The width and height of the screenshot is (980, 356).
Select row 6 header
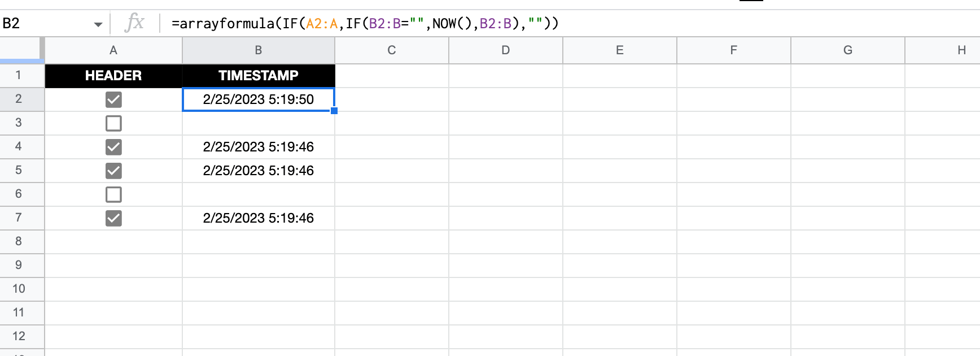point(22,194)
